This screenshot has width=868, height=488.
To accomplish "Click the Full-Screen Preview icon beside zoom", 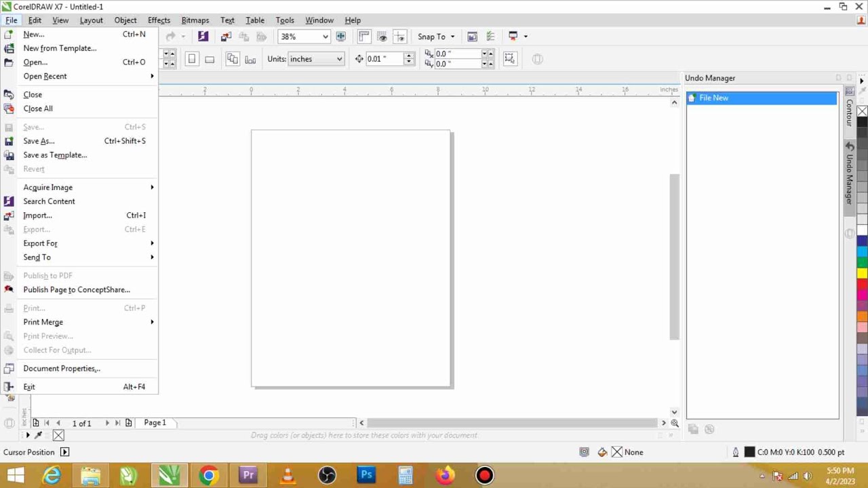I will 341,37.
